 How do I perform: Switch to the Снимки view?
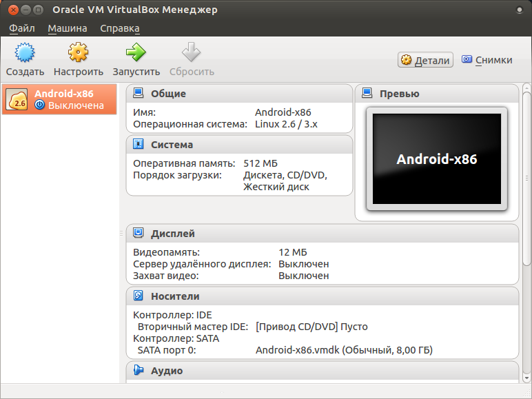tap(487, 60)
